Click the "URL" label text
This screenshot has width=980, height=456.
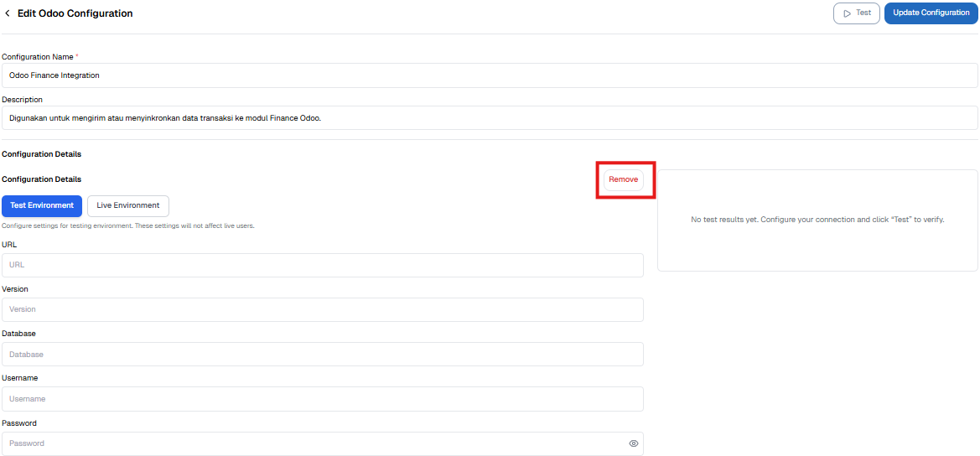point(9,245)
